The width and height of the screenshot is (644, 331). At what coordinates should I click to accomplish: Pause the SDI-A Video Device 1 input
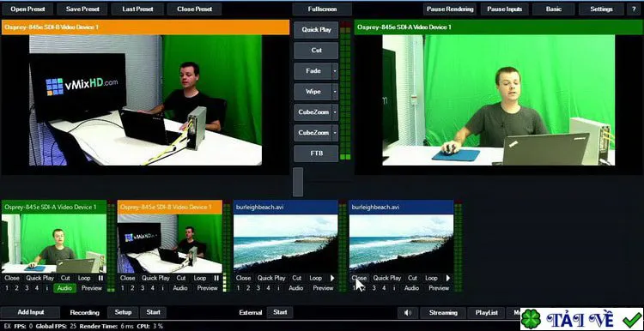click(100, 278)
